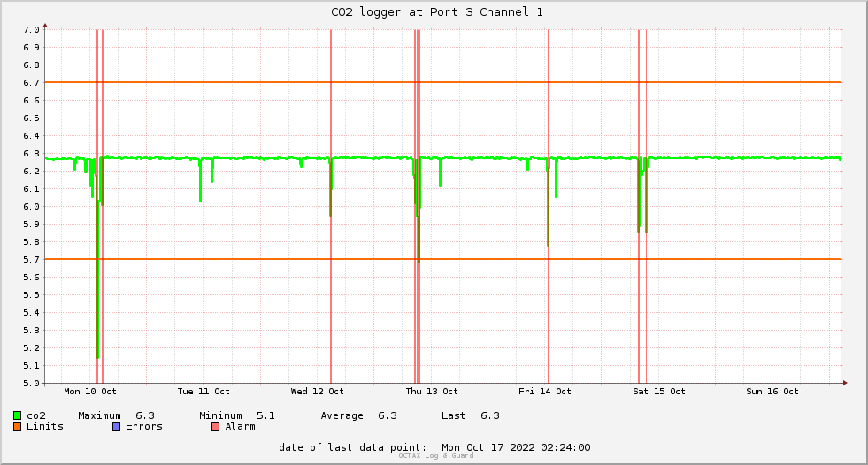Screen dimensions: 868x465
Task: Click the 'Limits' legend label
Action: pyautogui.click(x=45, y=426)
